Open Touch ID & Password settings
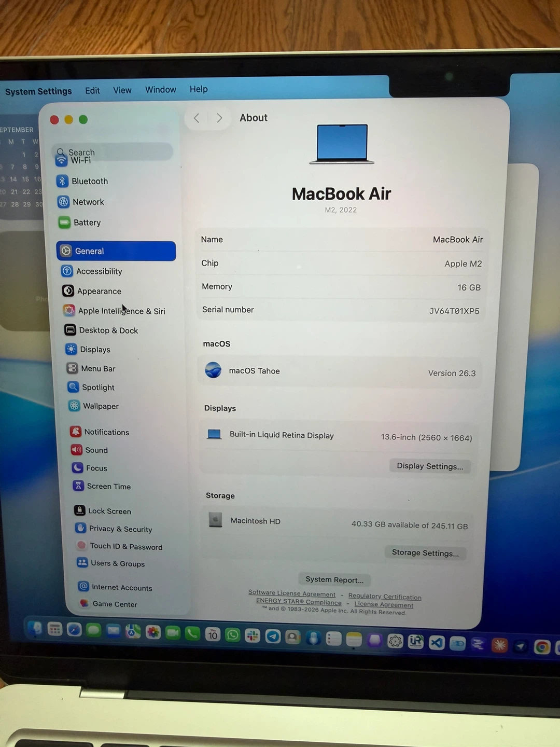560x747 pixels. (x=120, y=546)
